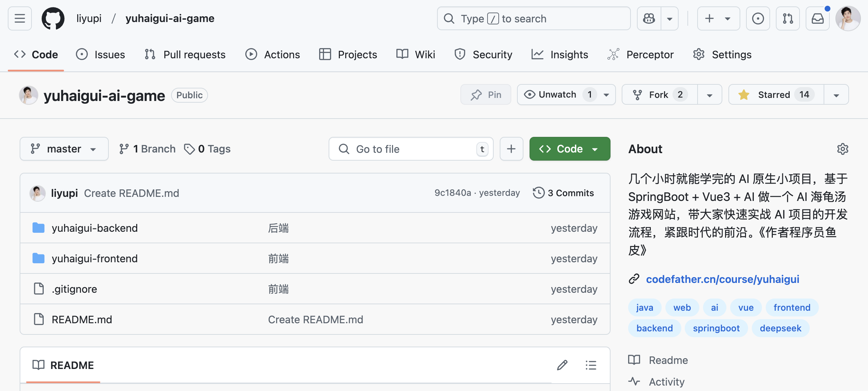Open notifications inbox
868x391 pixels.
point(818,19)
